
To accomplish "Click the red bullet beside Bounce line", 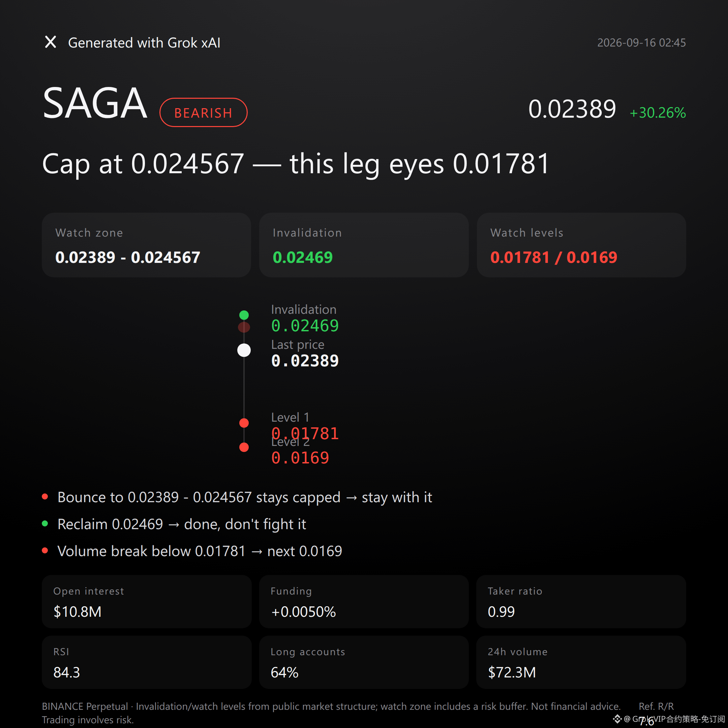I will [45, 497].
